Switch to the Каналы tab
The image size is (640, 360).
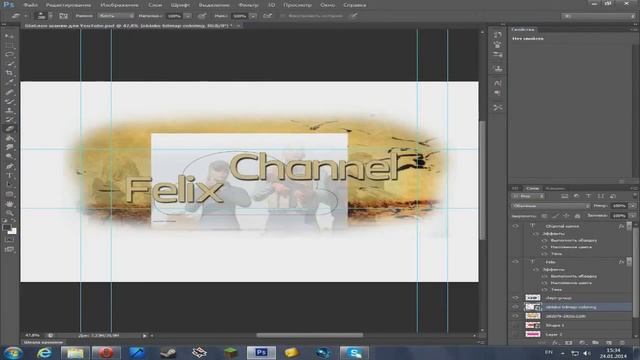[555, 188]
